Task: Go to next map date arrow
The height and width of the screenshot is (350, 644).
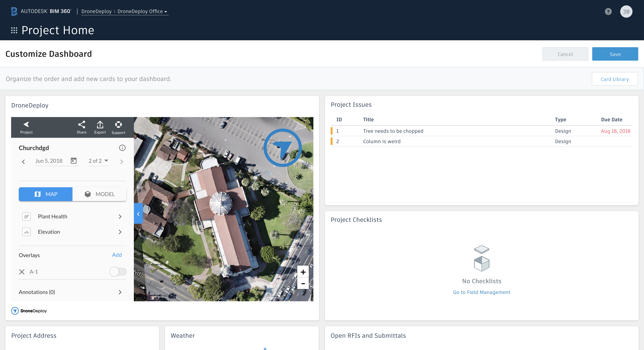Action: coord(122,162)
